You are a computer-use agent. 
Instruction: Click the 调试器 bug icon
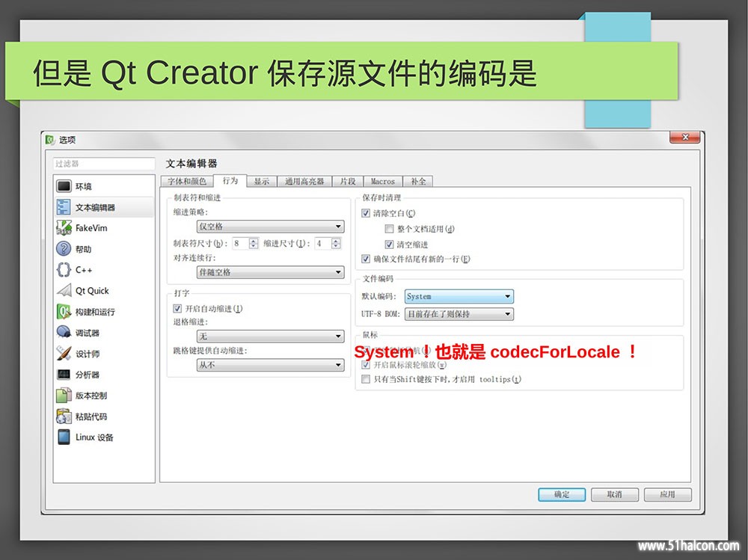click(x=64, y=333)
